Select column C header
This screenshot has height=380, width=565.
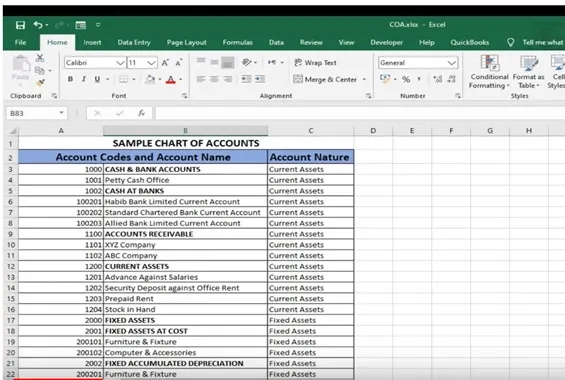pyautogui.click(x=311, y=131)
